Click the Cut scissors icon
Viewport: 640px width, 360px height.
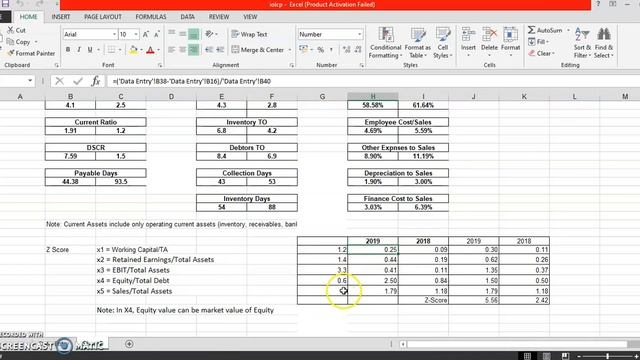pyautogui.click(x=10, y=30)
